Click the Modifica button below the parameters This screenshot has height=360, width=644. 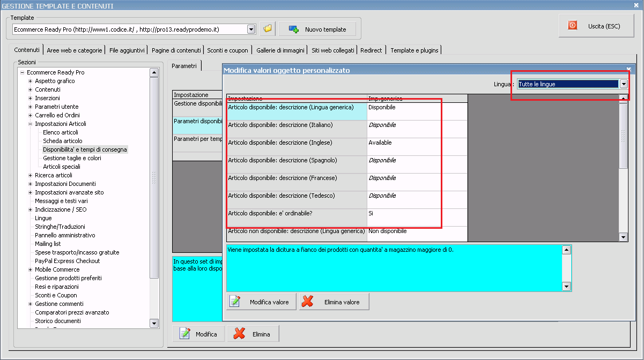pos(199,334)
